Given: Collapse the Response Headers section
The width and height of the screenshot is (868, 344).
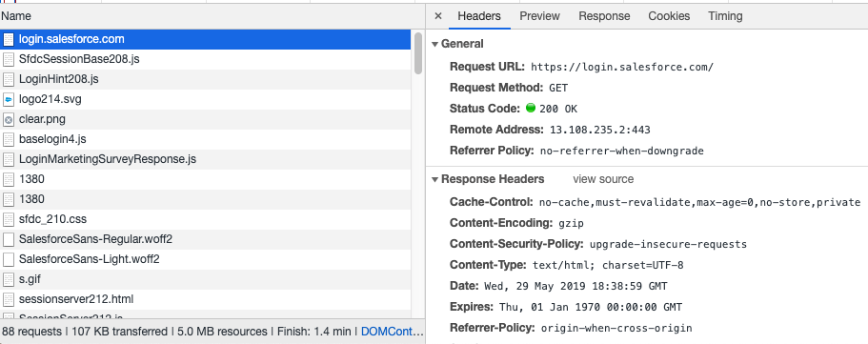Looking at the screenshot, I should point(435,179).
